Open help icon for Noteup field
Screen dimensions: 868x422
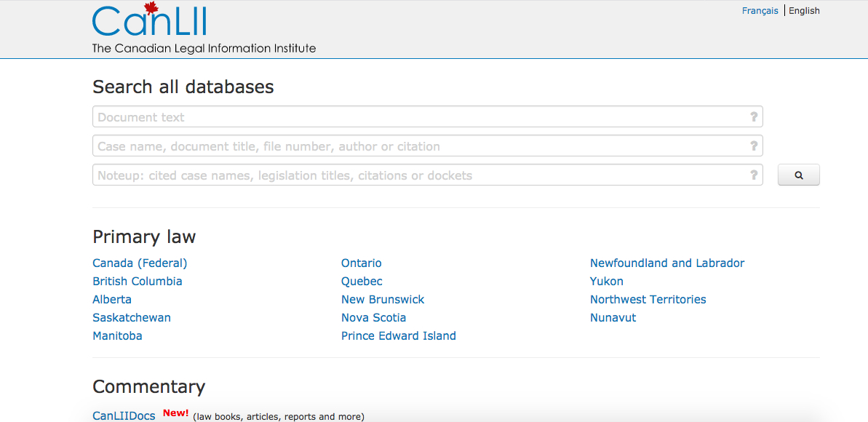click(x=754, y=175)
